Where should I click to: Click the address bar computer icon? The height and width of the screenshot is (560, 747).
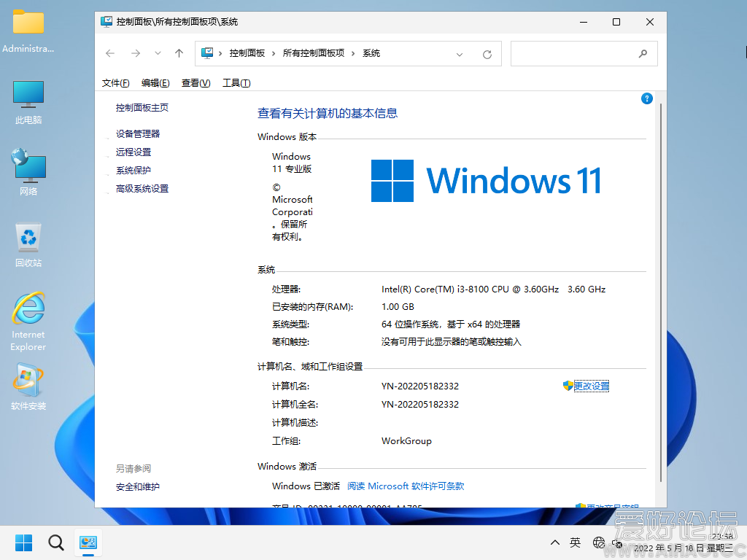click(207, 52)
